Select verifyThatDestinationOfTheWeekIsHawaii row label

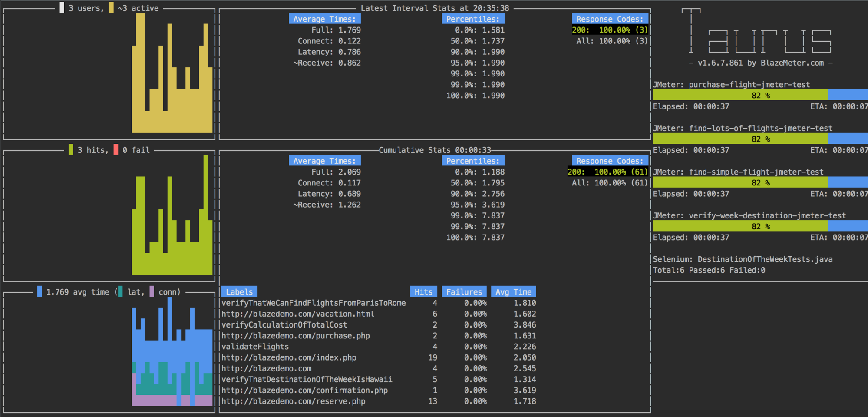pyautogui.click(x=307, y=379)
